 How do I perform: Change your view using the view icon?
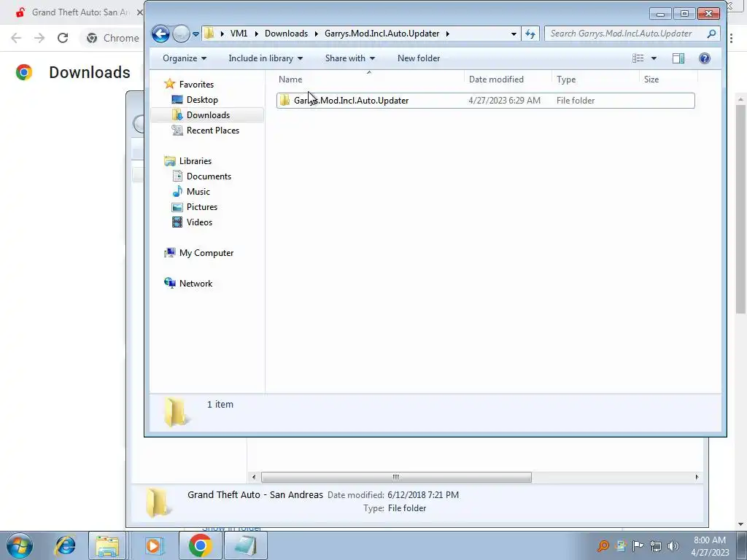(638, 58)
